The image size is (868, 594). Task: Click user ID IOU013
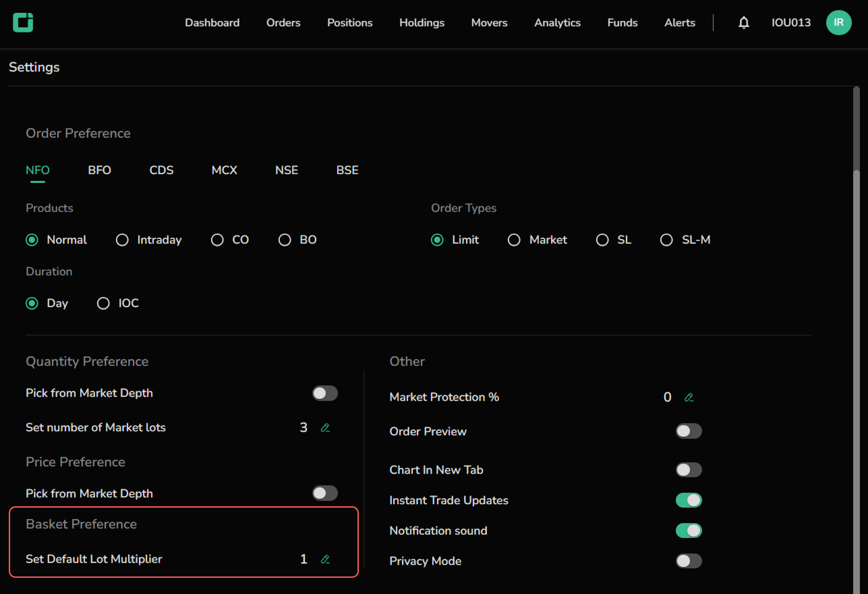pyautogui.click(x=791, y=23)
